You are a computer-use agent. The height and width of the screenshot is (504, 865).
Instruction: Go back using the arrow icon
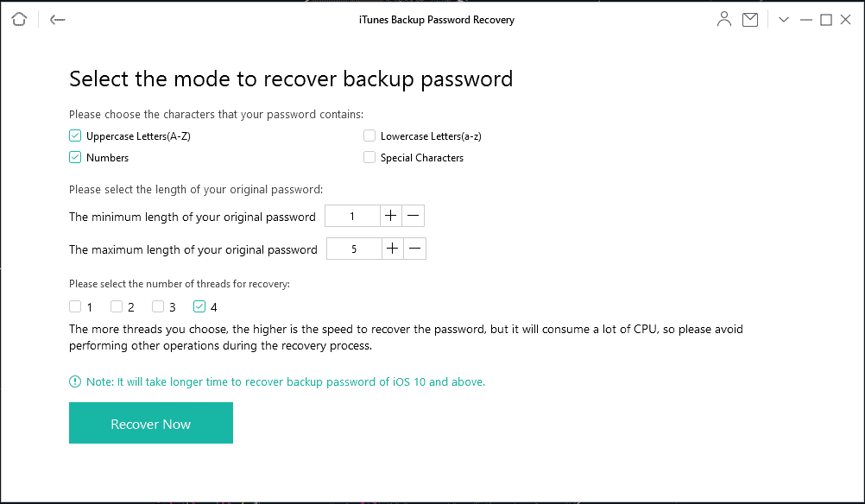tap(58, 19)
